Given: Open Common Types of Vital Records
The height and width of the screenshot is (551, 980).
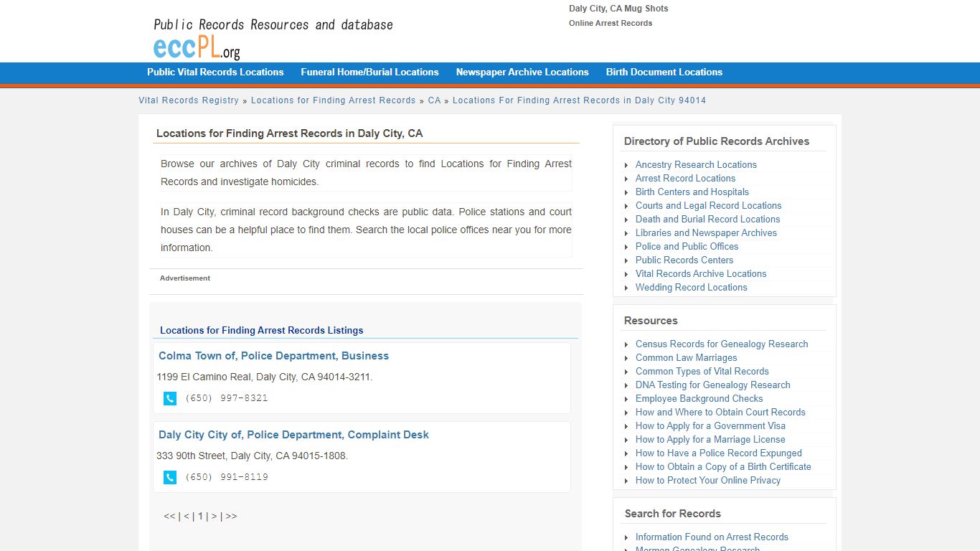Looking at the screenshot, I should pyautogui.click(x=702, y=371).
